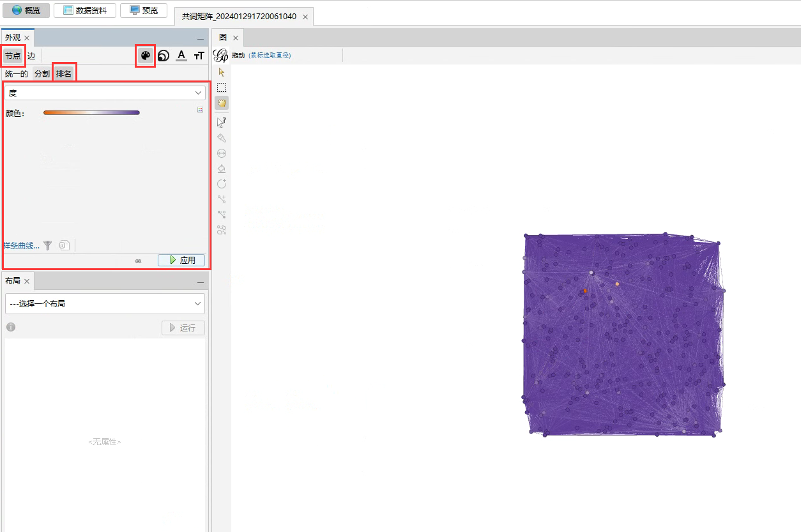Click the funnel filter icon
The width and height of the screenshot is (801, 532).
point(47,245)
